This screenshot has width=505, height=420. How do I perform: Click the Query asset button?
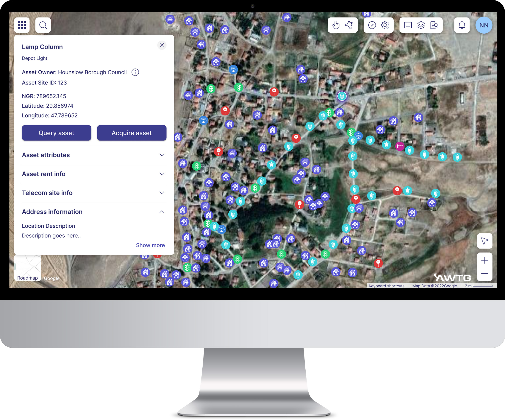(x=57, y=133)
